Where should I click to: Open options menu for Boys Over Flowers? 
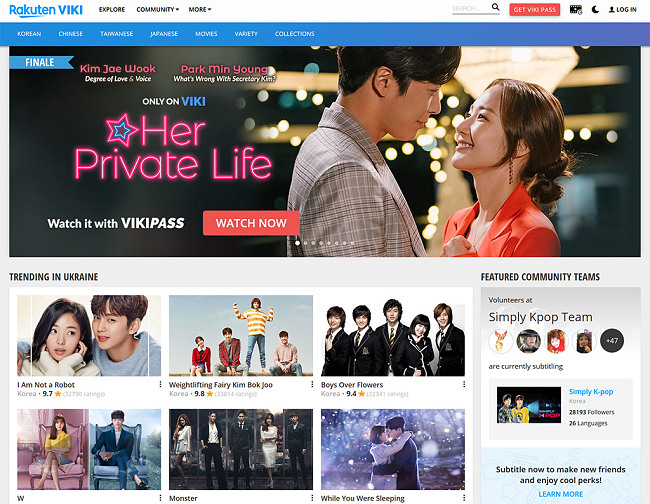pos(464,385)
